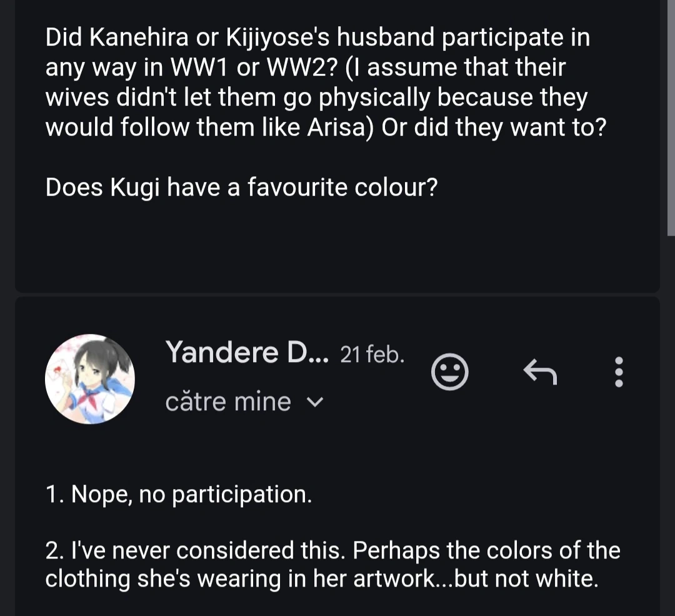Open the three-dot more options menu
675x616 pixels.
pyautogui.click(x=619, y=373)
